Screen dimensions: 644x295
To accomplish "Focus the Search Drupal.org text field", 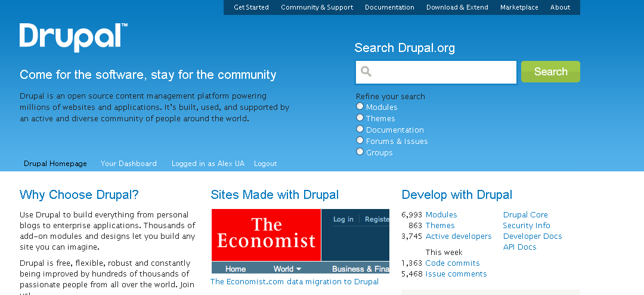I will click(436, 72).
